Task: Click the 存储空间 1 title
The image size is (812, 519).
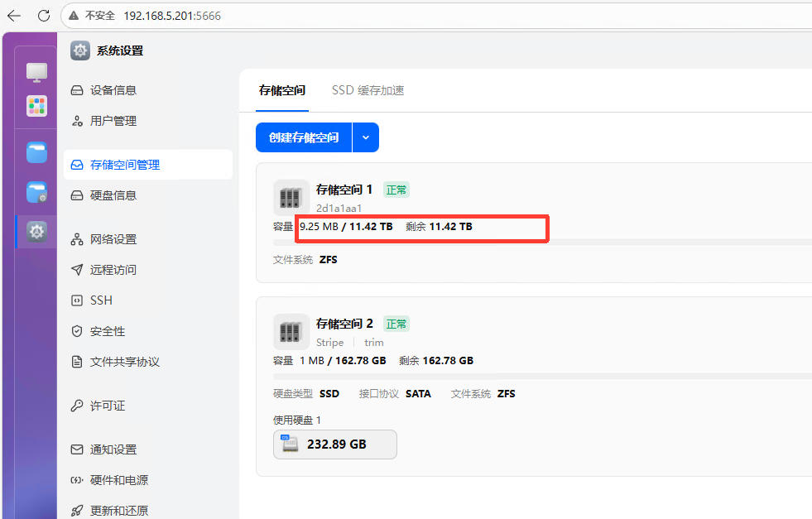Action: click(344, 190)
